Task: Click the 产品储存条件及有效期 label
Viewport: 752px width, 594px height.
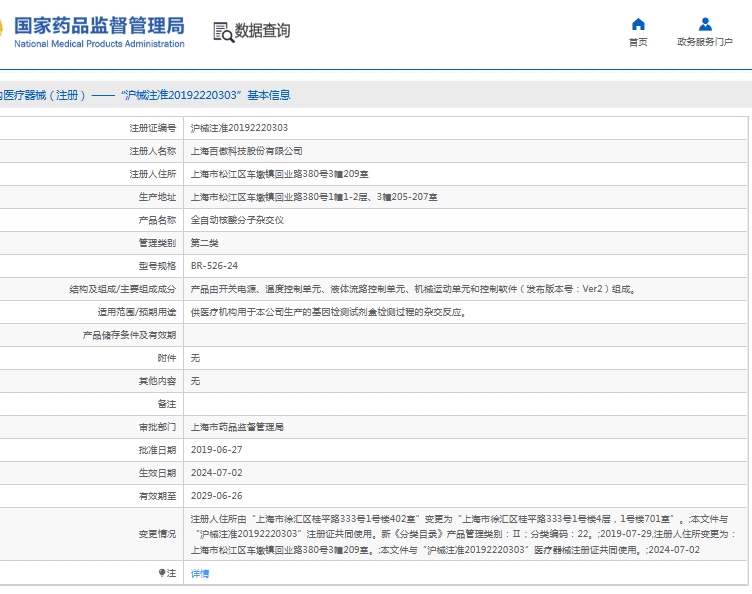Action: point(129,335)
